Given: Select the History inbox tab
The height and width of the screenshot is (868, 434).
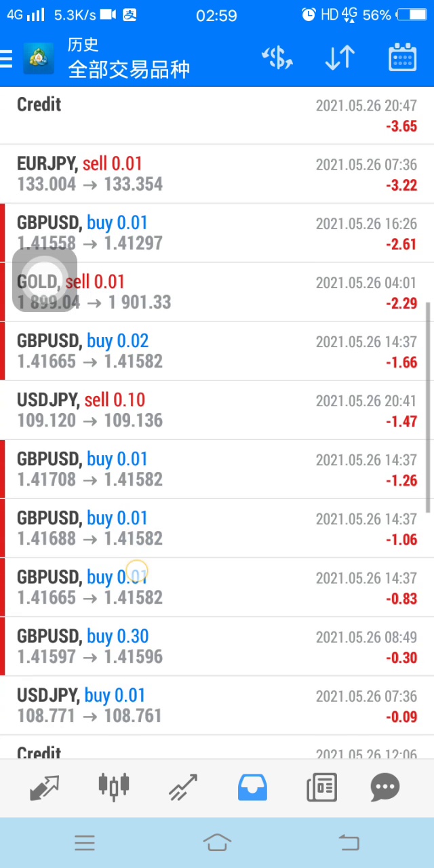Looking at the screenshot, I should pyautogui.click(x=252, y=787).
